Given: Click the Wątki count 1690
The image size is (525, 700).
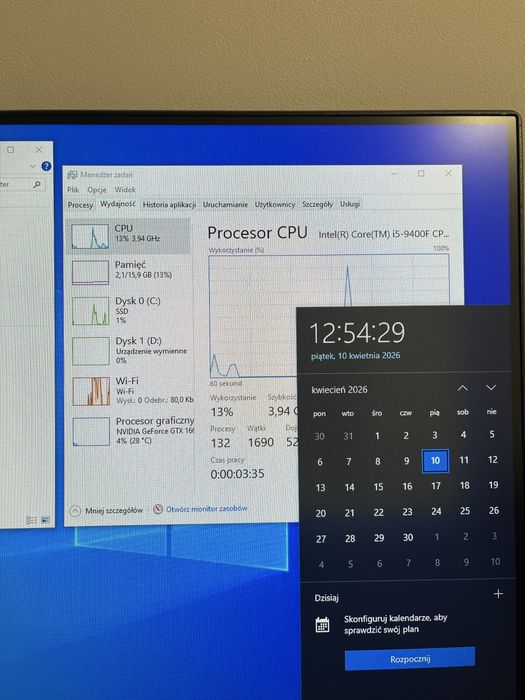Looking at the screenshot, I should [261, 442].
